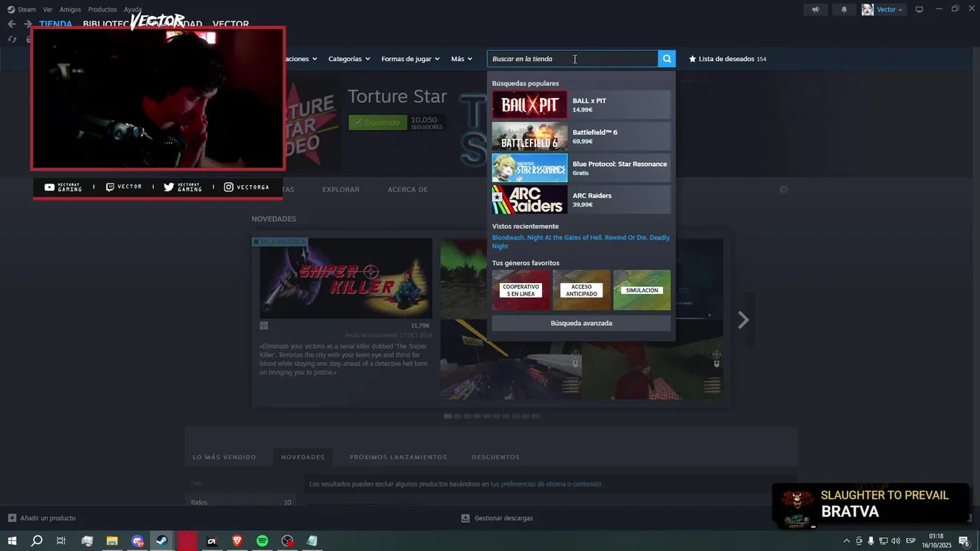The height and width of the screenshot is (551, 980).
Task: Open the Sniper Killer capsule image
Action: click(345, 279)
